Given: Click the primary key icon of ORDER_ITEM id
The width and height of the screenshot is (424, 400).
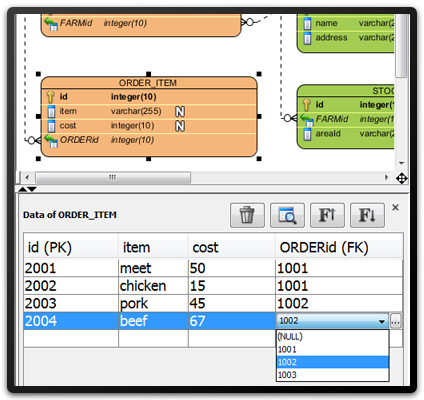Looking at the screenshot, I should click(x=50, y=97).
